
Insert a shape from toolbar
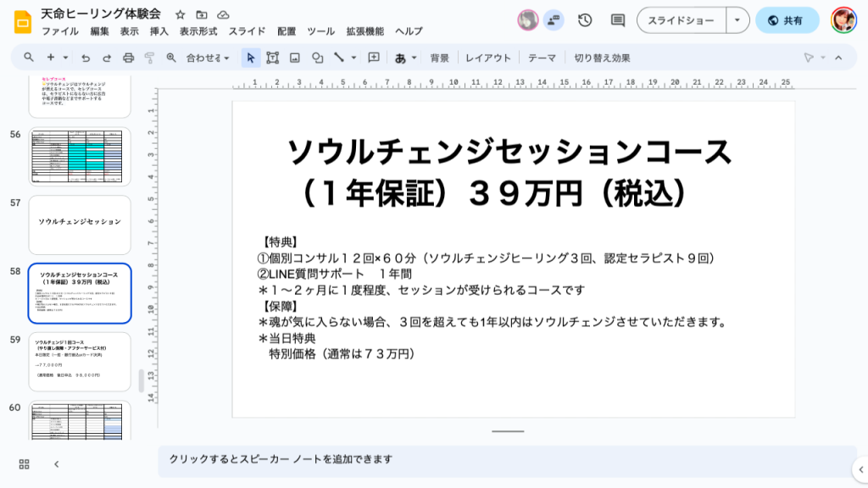click(317, 58)
